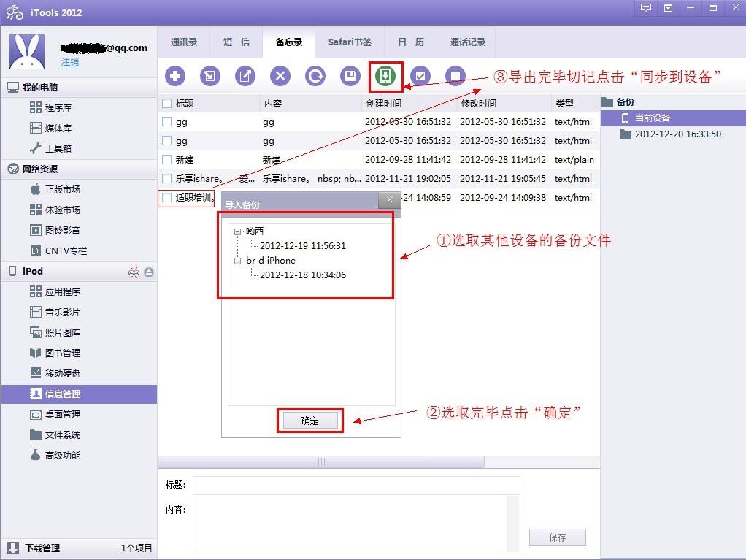Click 确定 button in import backup dialog
This screenshot has width=746, height=560.
310,421
